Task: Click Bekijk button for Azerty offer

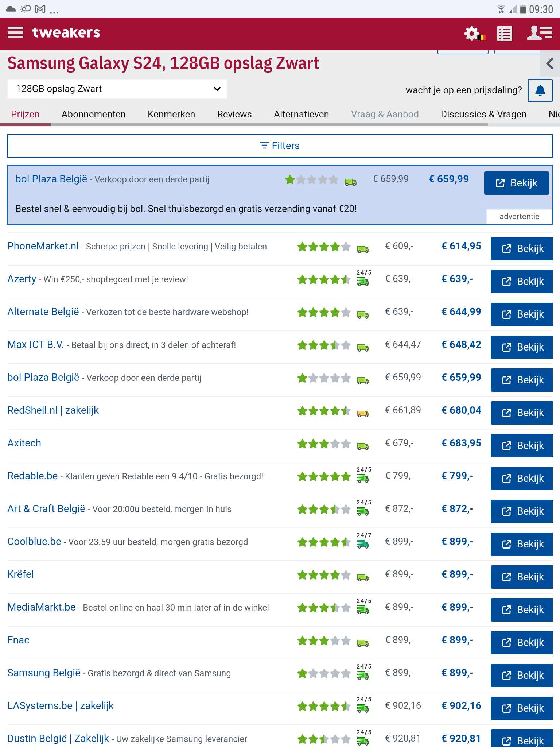Action: click(x=521, y=282)
